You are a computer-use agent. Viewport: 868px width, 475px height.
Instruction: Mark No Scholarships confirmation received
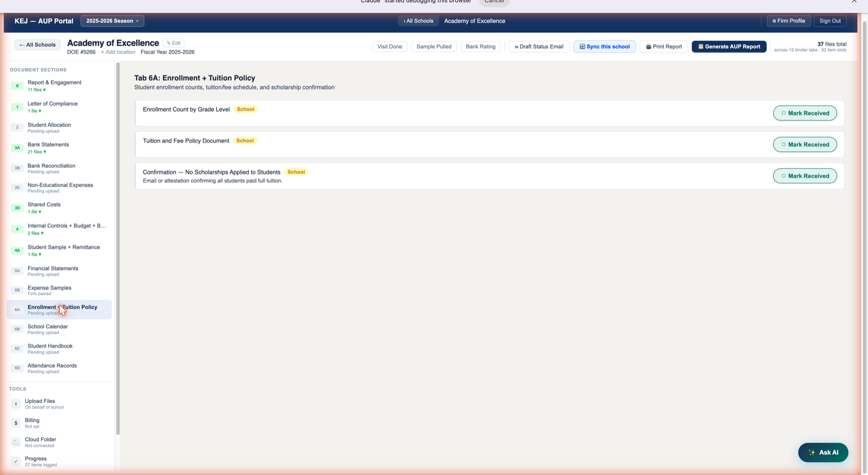click(x=805, y=176)
